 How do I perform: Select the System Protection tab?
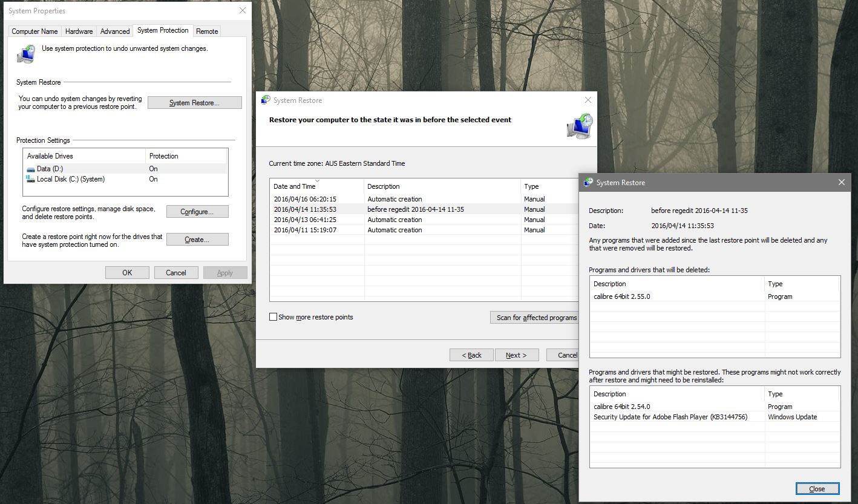(x=163, y=30)
